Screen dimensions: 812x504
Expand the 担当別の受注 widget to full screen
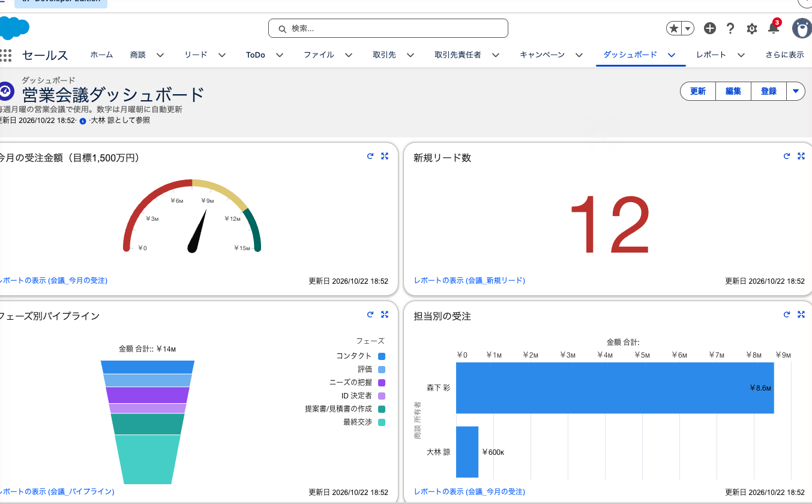pos(801,314)
